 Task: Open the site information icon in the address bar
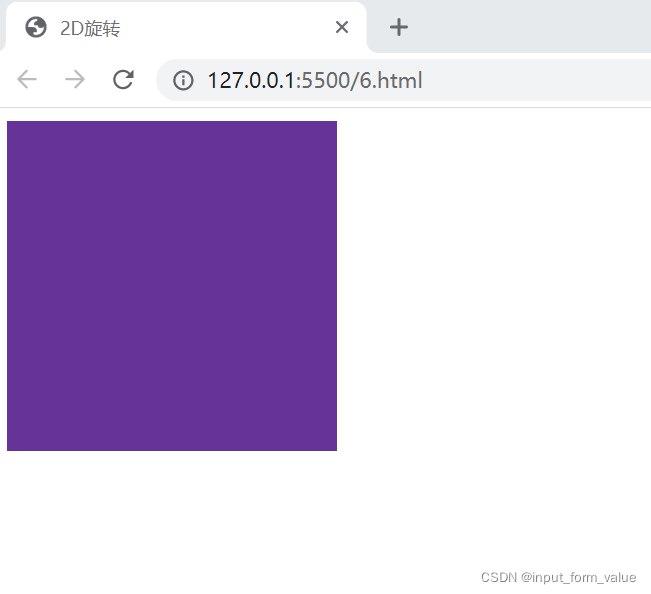183,80
